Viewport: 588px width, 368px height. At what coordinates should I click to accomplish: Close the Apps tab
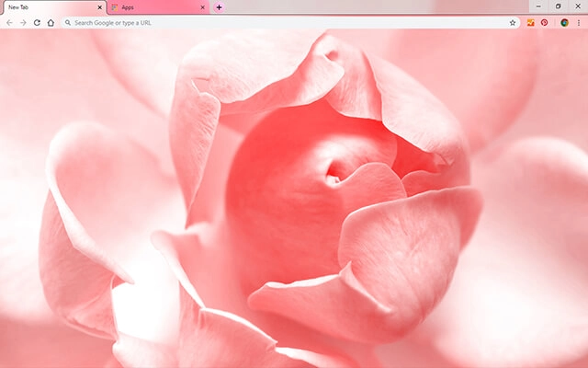coord(202,7)
